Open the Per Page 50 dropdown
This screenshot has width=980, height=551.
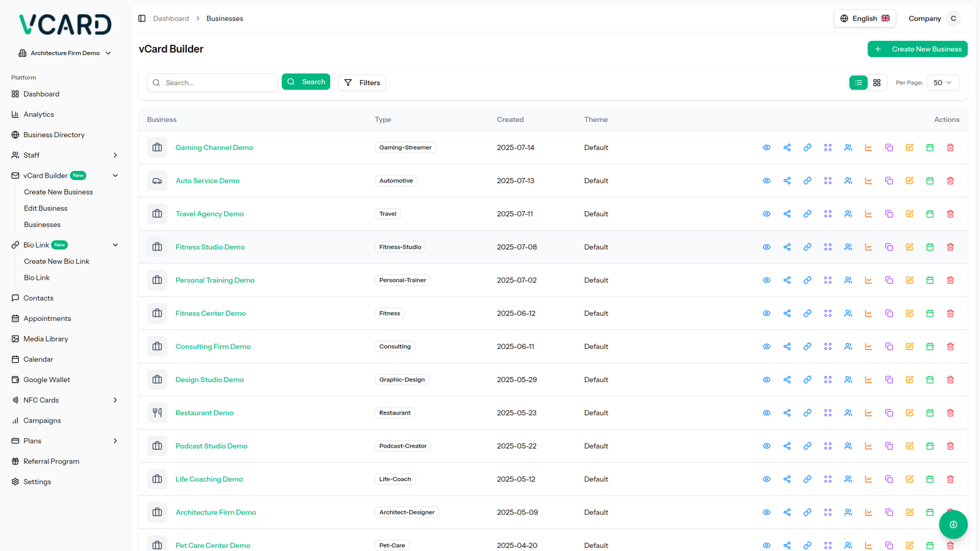point(942,83)
